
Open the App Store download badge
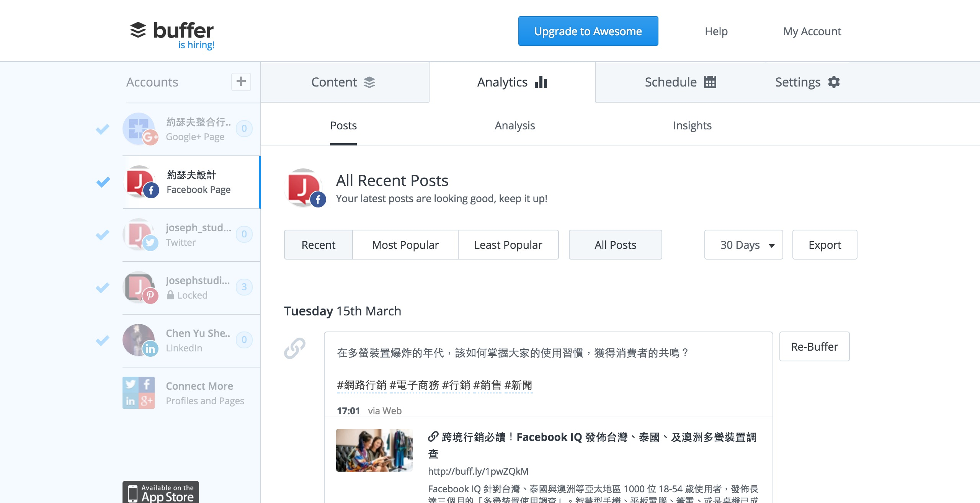tap(161, 492)
